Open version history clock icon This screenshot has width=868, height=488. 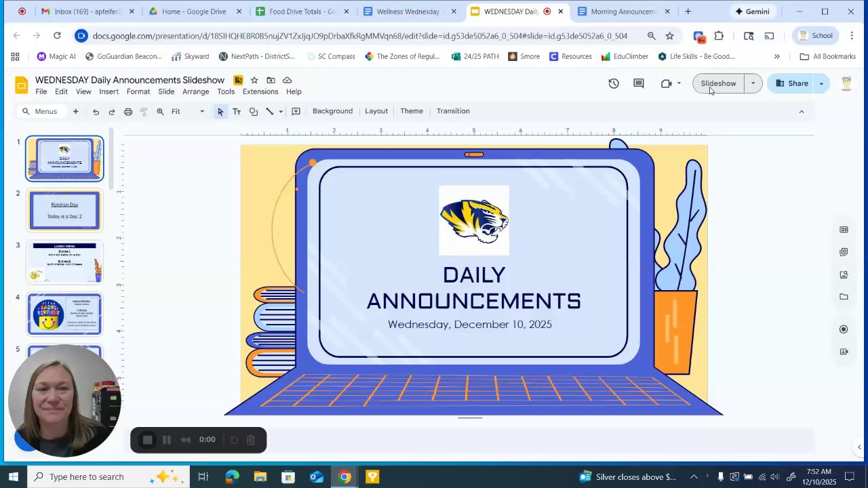614,83
